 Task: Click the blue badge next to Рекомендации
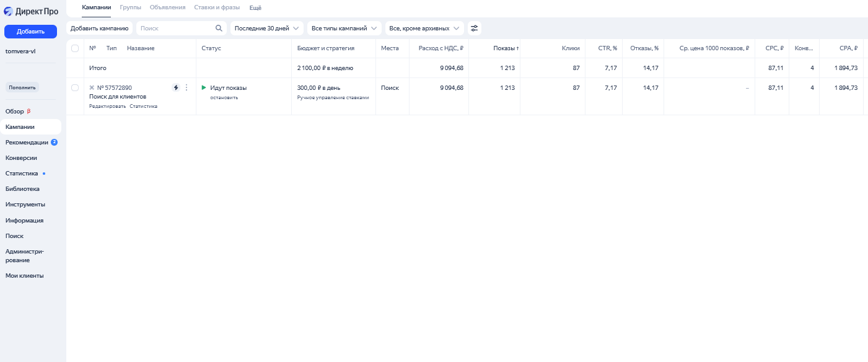(55, 142)
